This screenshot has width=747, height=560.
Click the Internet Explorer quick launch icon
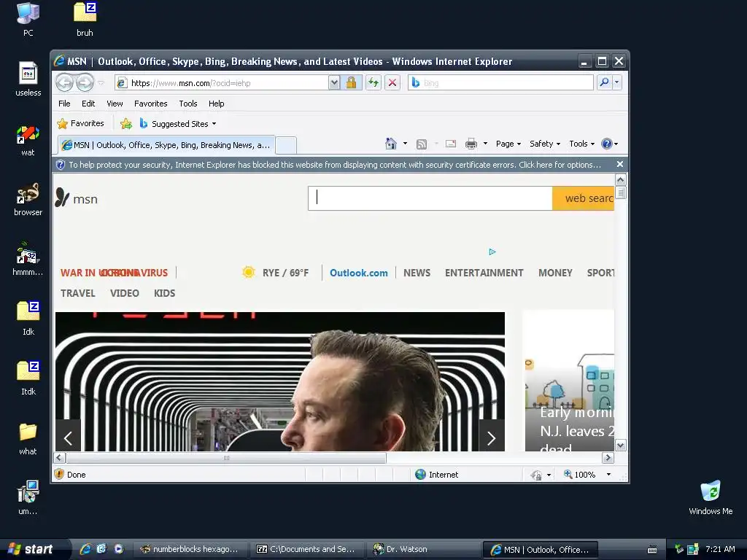(85, 549)
